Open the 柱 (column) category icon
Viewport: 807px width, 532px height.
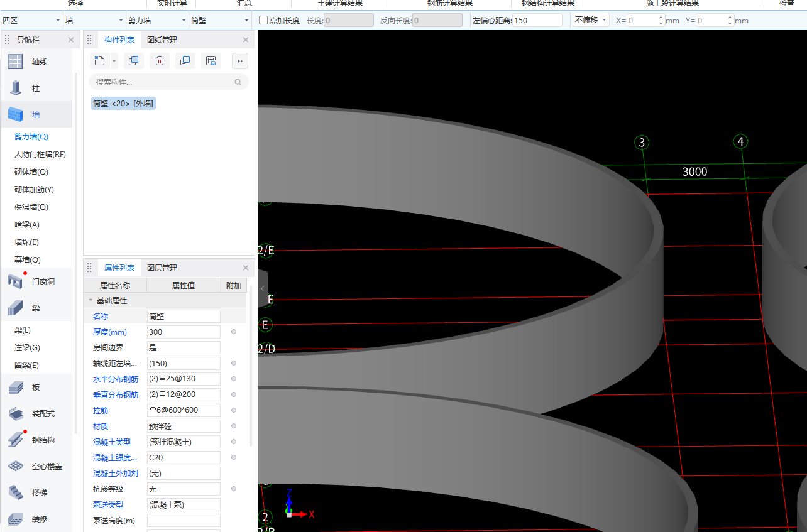click(x=15, y=88)
